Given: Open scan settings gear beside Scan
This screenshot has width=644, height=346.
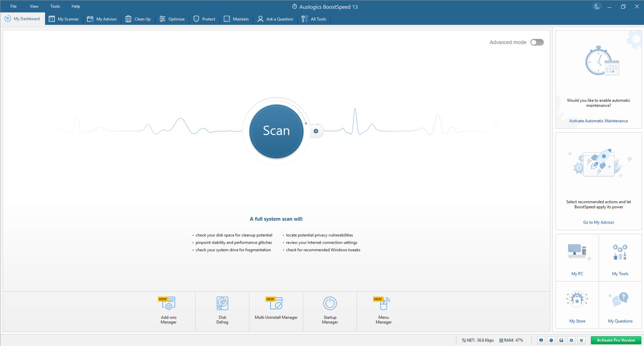Looking at the screenshot, I should coord(316,131).
